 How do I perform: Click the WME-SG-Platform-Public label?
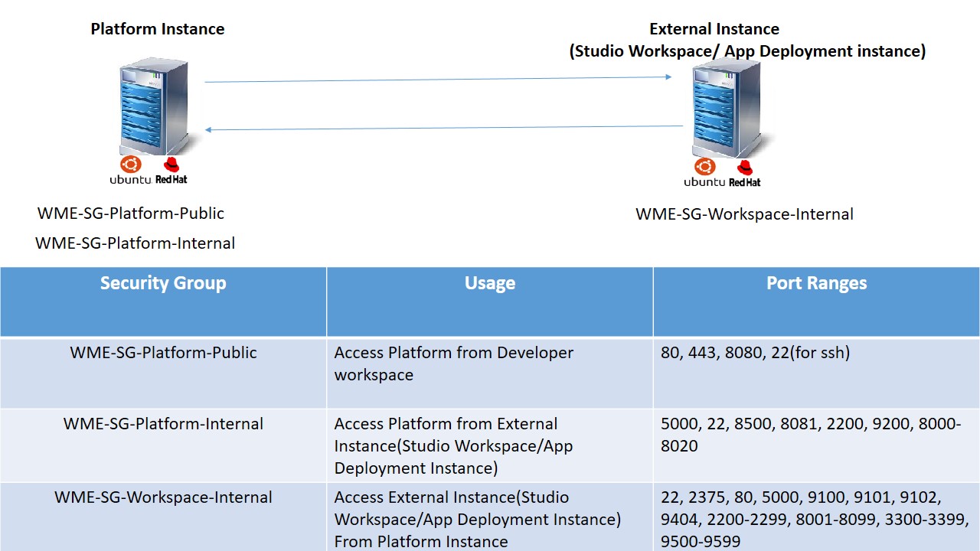tap(130, 213)
